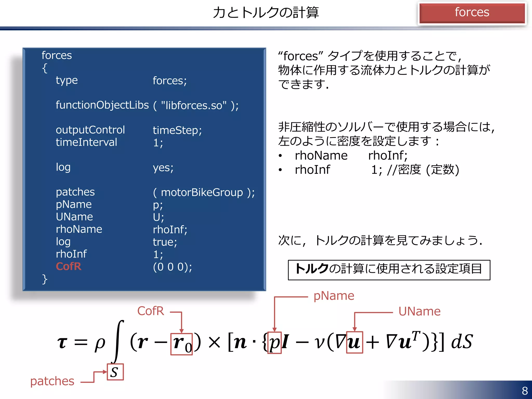Viewport: 532px width, 399px height.
Task: Select the pName keyword in code
Action: [74, 205]
